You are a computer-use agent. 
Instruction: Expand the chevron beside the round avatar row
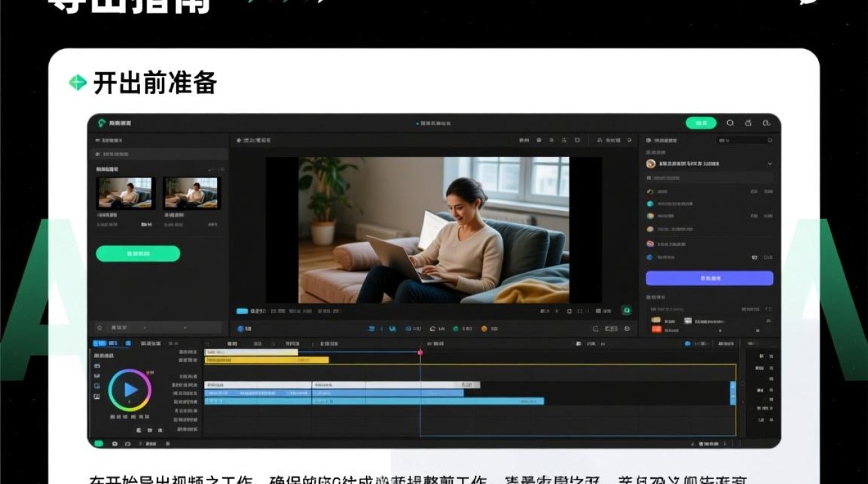(769, 164)
